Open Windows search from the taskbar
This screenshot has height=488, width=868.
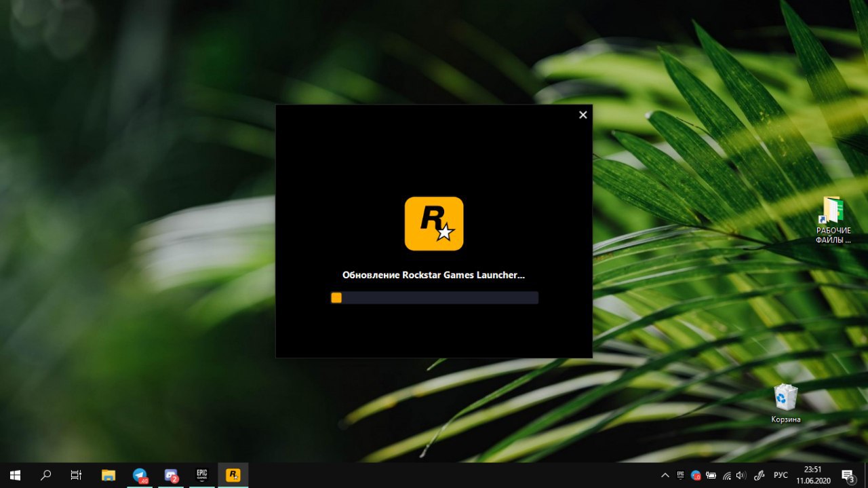click(x=45, y=475)
